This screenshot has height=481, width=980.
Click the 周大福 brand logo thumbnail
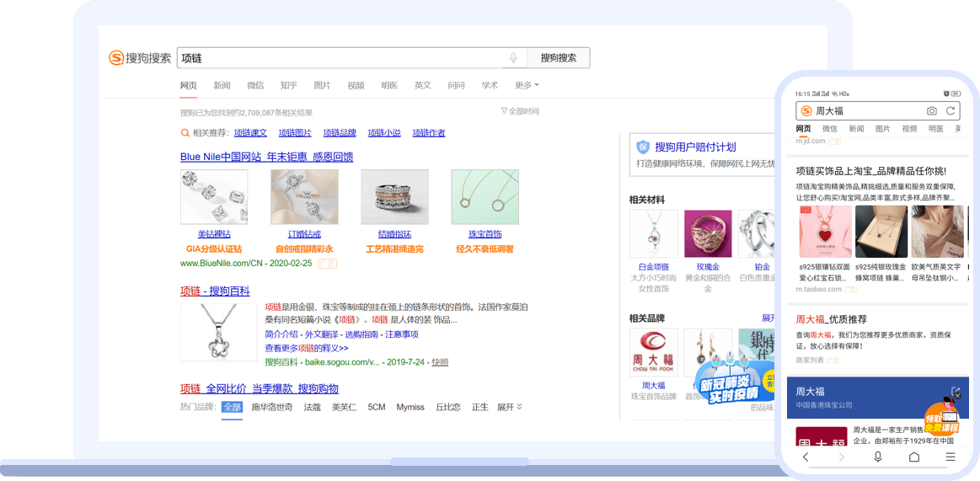tap(653, 353)
